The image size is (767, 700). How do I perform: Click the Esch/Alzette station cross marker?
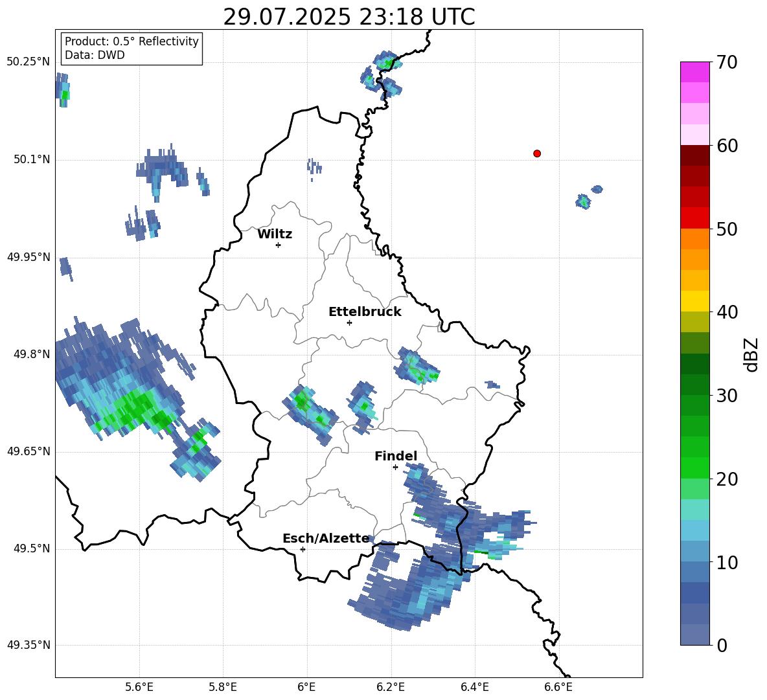[x=303, y=549]
